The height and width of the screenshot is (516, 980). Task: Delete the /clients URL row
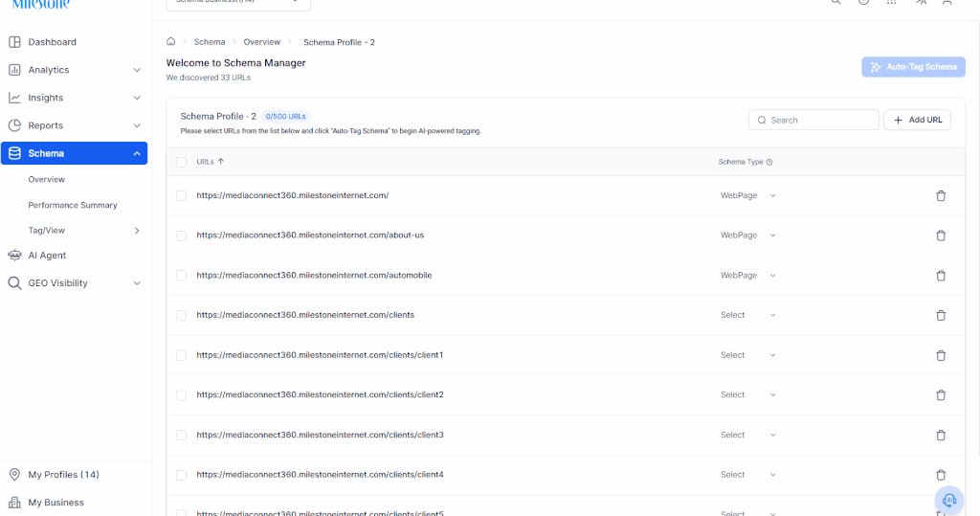coord(941,315)
